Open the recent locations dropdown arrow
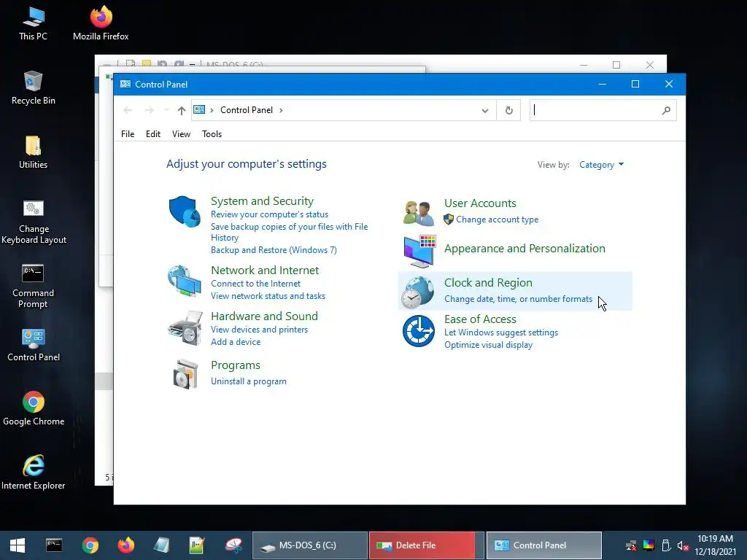This screenshot has width=747, height=560. coord(166,111)
